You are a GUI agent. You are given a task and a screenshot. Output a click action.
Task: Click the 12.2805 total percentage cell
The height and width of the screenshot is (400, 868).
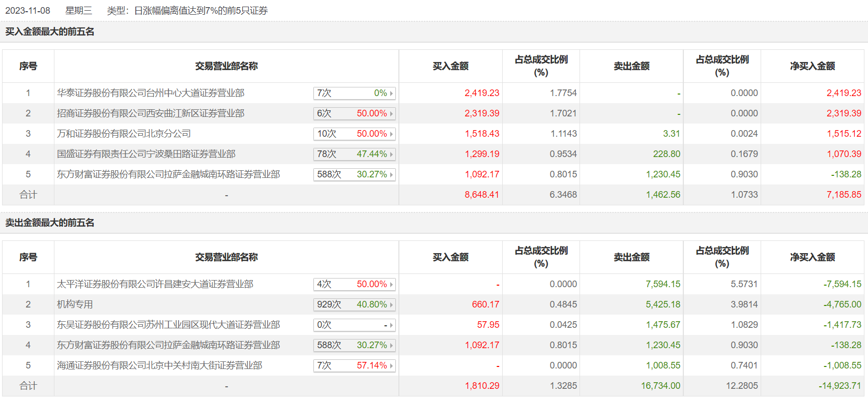coord(742,386)
